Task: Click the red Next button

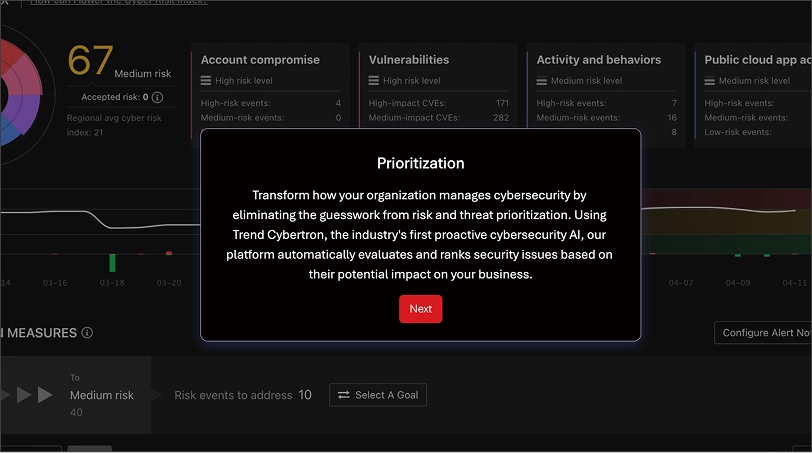Action: [x=420, y=309]
